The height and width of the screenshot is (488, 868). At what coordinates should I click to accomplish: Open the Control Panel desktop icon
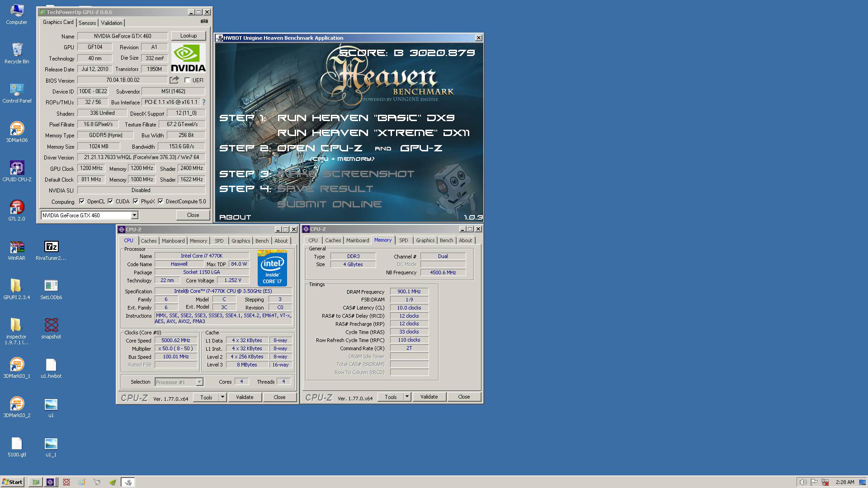click(x=17, y=93)
